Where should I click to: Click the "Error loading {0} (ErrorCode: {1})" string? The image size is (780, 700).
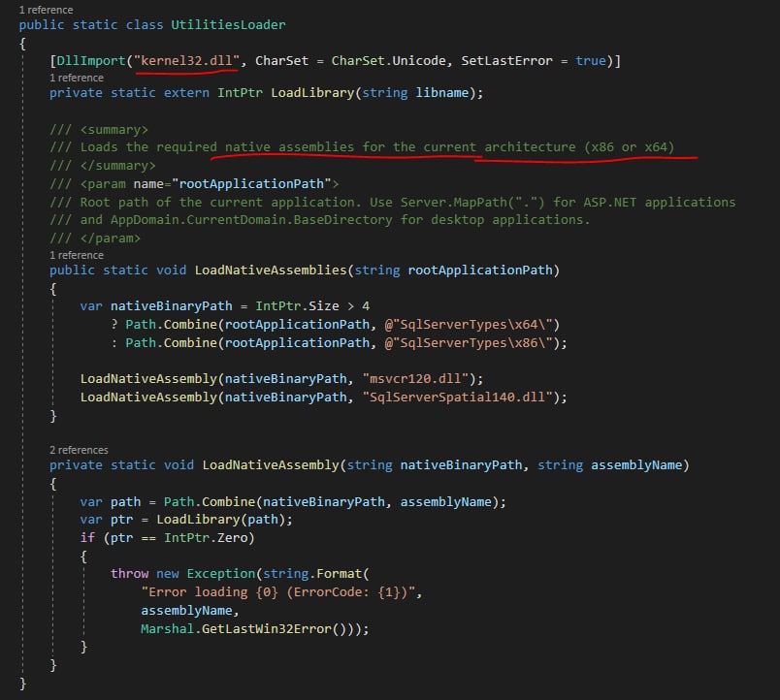click(x=278, y=592)
